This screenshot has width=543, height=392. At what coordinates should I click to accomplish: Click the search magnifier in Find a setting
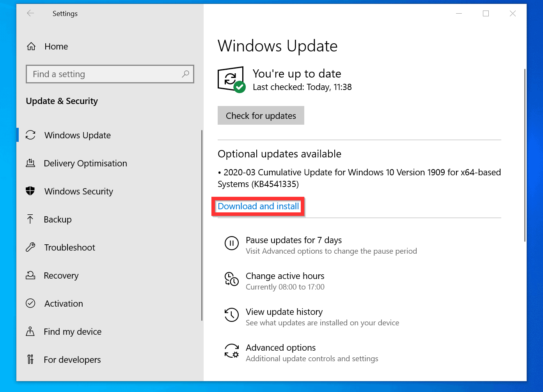click(x=185, y=74)
